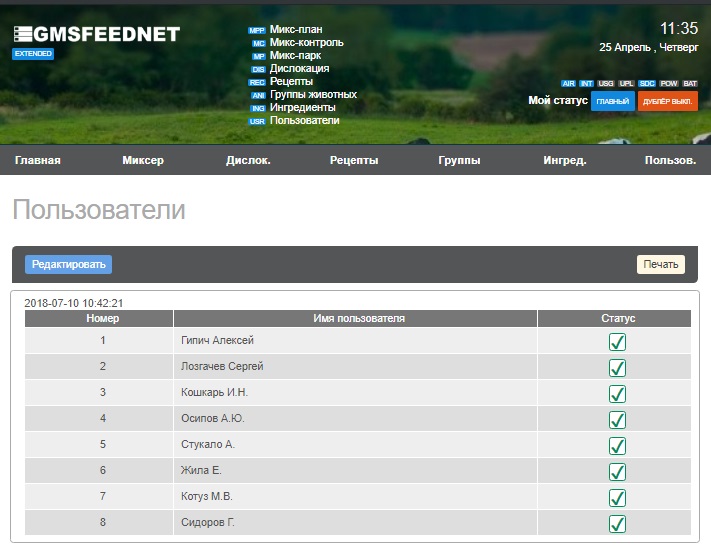Click the UPL status indicator

coord(626,83)
